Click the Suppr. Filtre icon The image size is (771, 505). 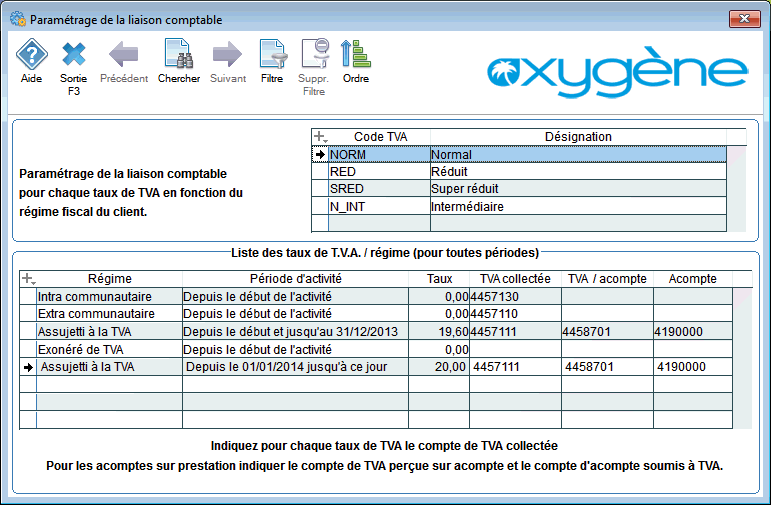click(x=314, y=55)
